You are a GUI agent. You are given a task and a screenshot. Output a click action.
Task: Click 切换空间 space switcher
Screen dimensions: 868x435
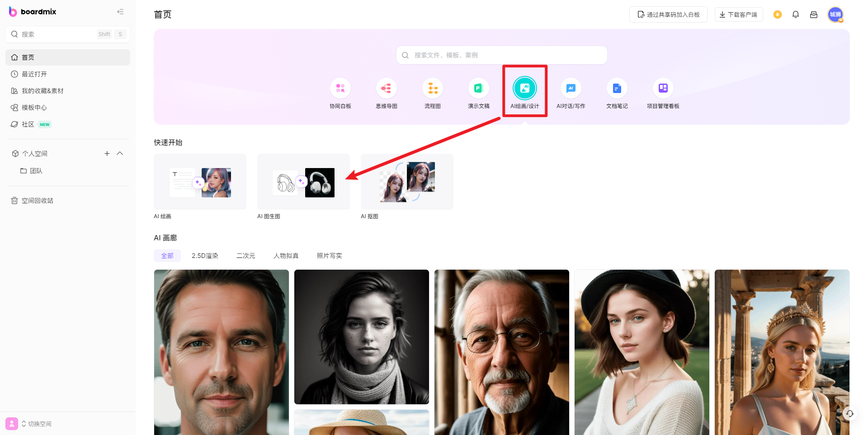pos(37,424)
